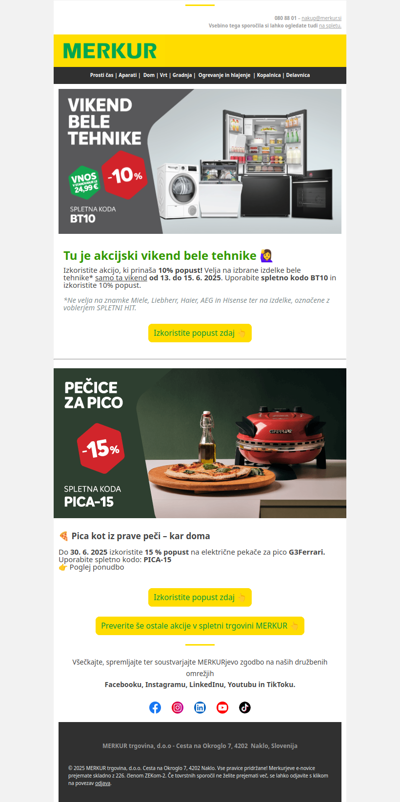Click the odjava unsubscribe link

click(x=102, y=783)
